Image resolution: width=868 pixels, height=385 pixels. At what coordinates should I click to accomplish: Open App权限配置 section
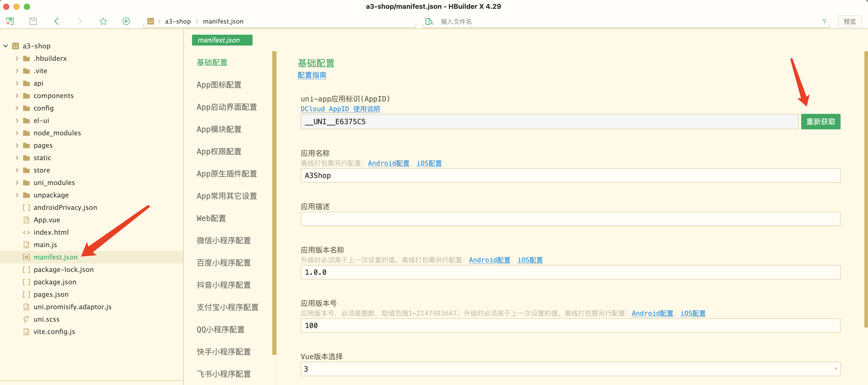[x=219, y=152]
